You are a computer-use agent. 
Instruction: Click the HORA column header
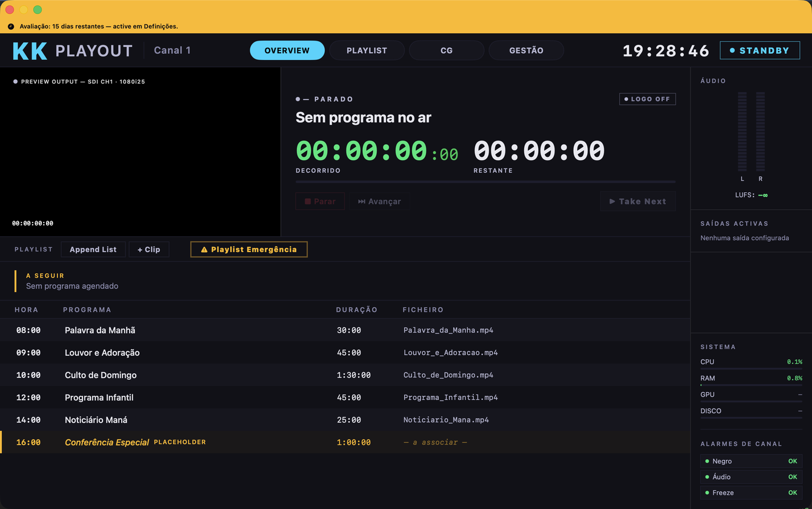(27, 310)
